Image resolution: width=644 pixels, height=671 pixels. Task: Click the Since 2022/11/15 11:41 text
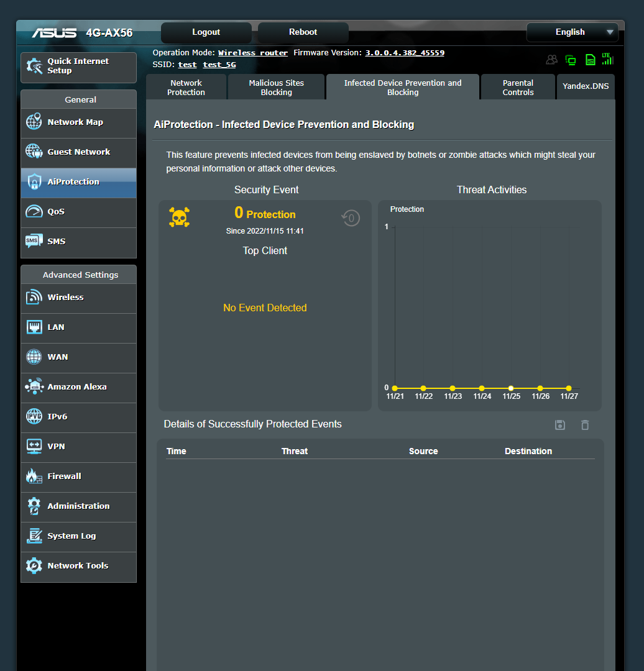pos(265,231)
